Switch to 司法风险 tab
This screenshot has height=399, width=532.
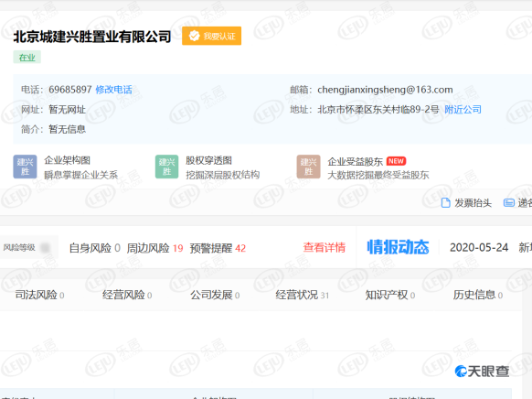coord(39,295)
